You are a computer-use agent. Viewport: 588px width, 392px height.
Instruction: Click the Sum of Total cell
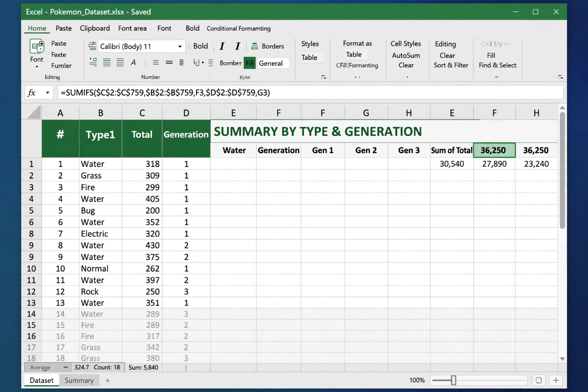point(452,150)
